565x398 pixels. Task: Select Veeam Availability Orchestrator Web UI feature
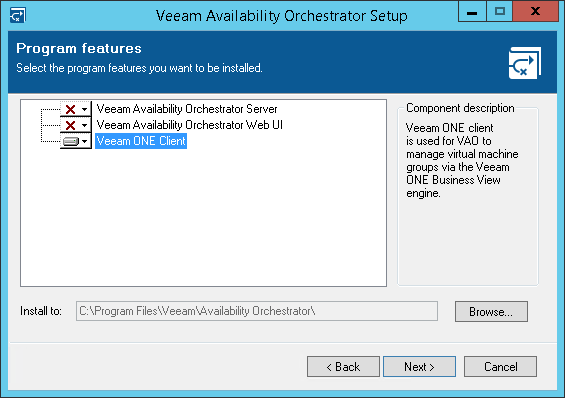(x=190, y=125)
